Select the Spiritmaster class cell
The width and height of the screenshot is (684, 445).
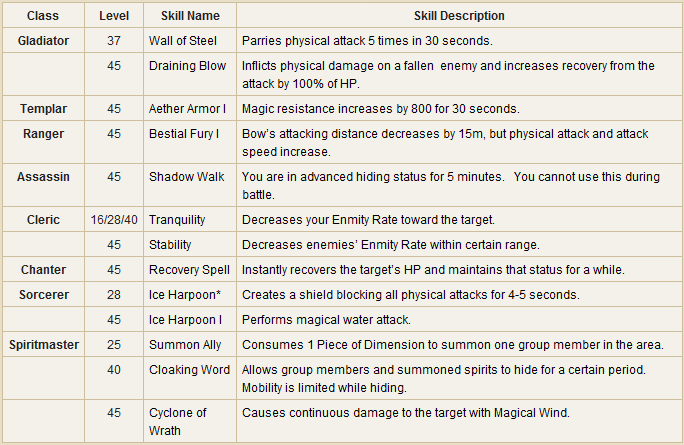43,345
